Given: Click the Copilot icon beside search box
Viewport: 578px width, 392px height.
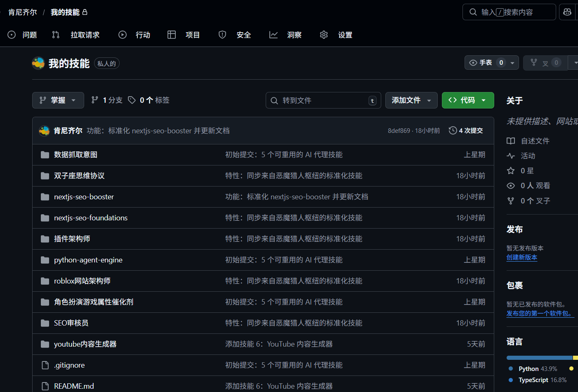Looking at the screenshot, I should click(x=567, y=12).
